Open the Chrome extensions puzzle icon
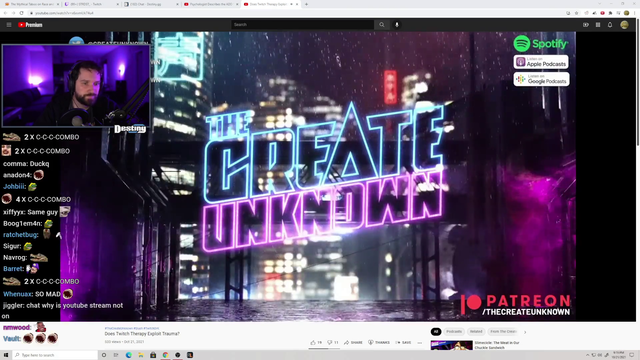 [610, 13]
